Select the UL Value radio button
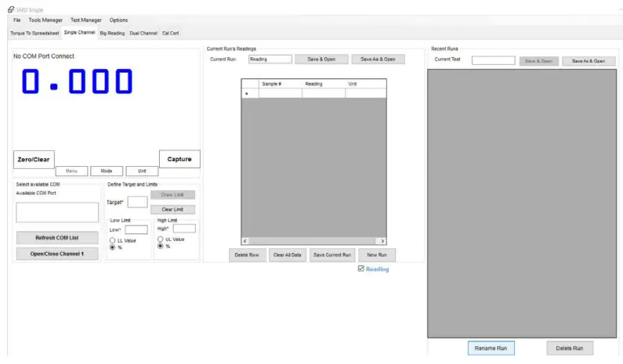 click(x=161, y=240)
